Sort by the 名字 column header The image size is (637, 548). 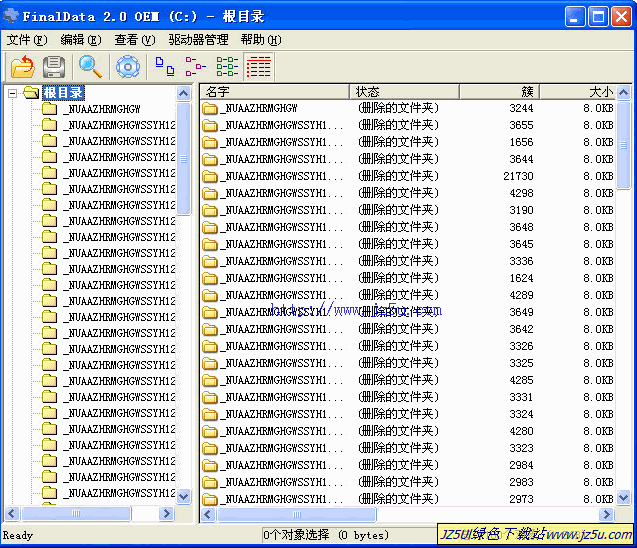pyautogui.click(x=275, y=92)
